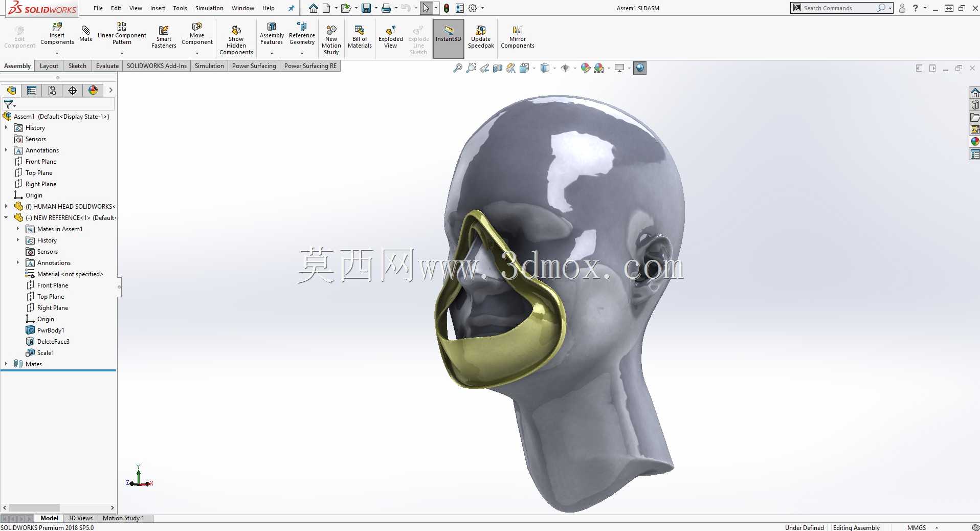Open Linear Component Pattern tool
Viewport: 980px width, 531px height.
(x=122, y=34)
